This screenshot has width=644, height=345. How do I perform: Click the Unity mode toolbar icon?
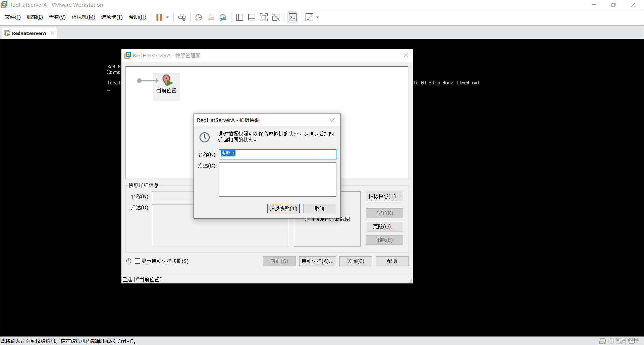(276, 17)
